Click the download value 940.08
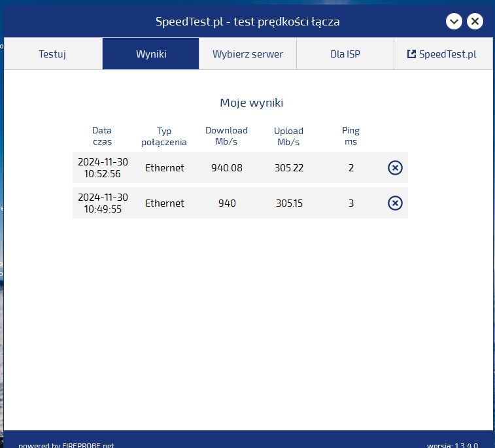The image size is (495, 448). [227, 167]
